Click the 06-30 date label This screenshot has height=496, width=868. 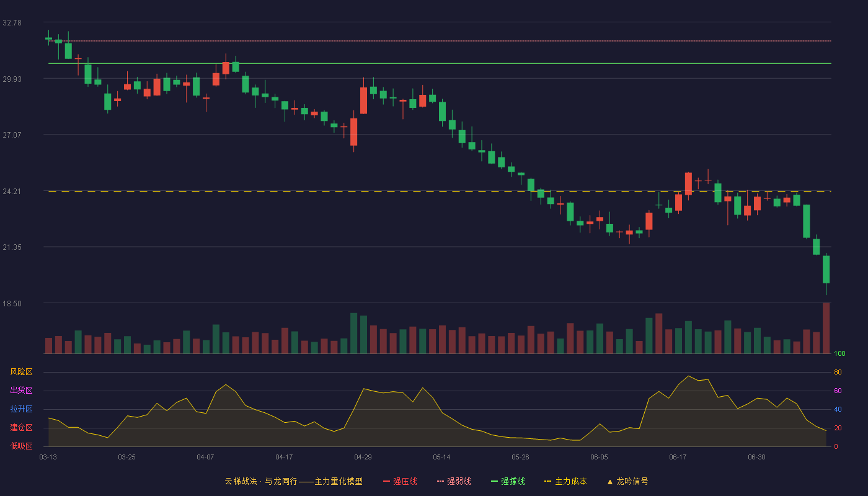756,457
